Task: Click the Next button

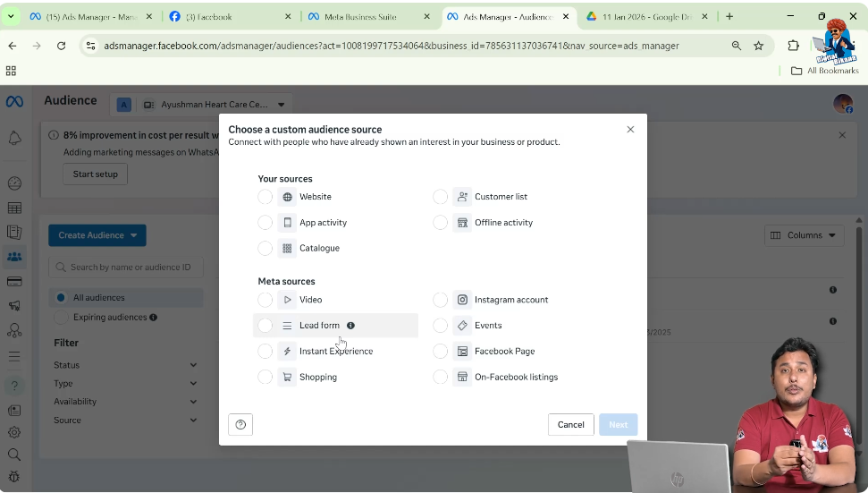Action: click(x=619, y=425)
